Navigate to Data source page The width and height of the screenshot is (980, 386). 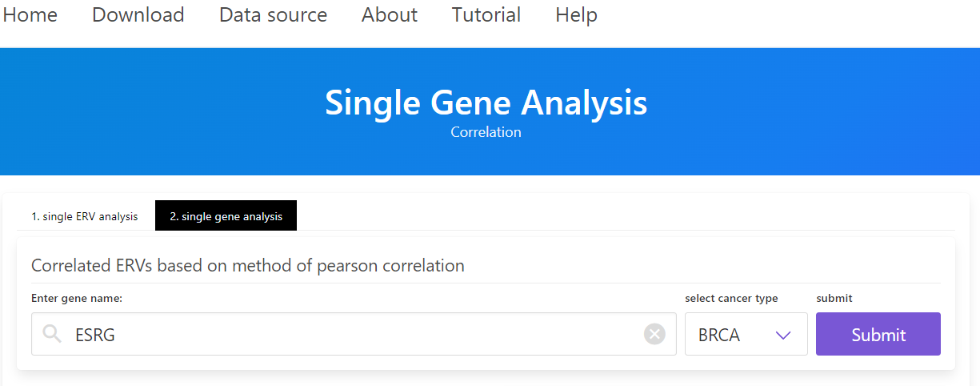pos(273,15)
